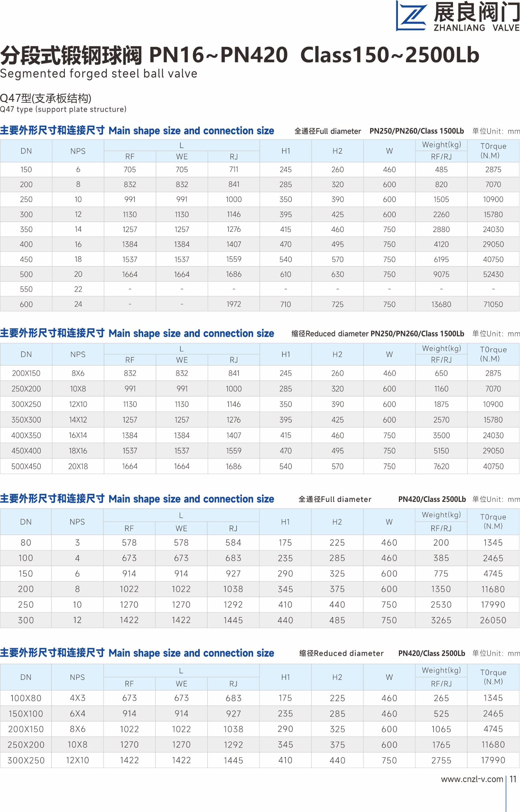This screenshot has width=520, height=812.
Task: Click the H1 value 610
Action: click(x=286, y=274)
